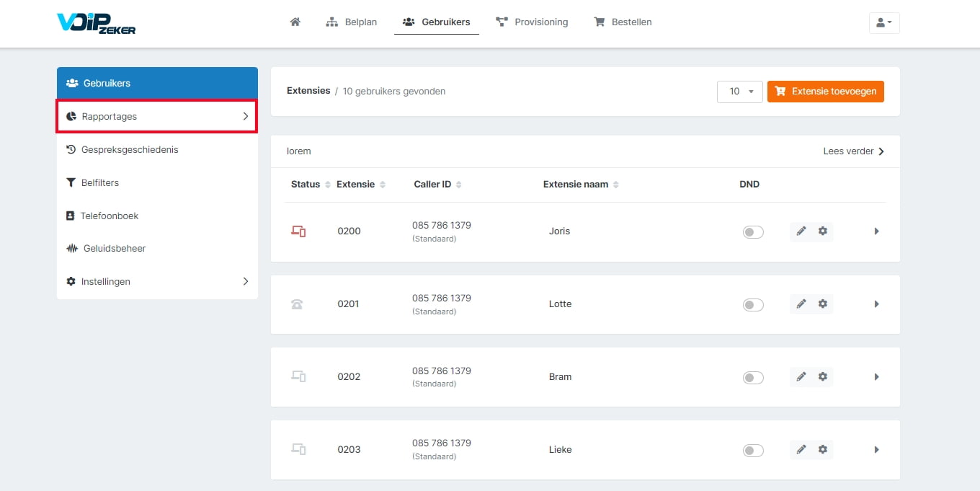Expand the row arrow for Lotte
The image size is (980, 491).
pyautogui.click(x=877, y=304)
